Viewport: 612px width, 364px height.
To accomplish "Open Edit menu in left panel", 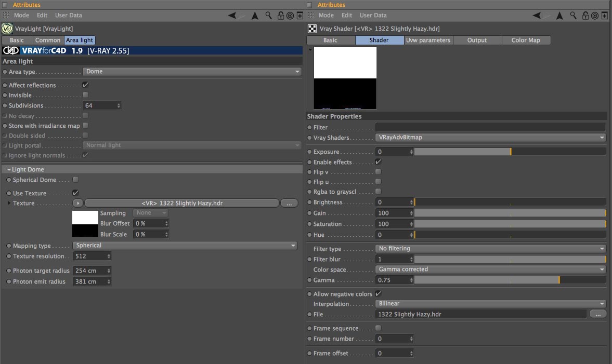I will 42,15.
